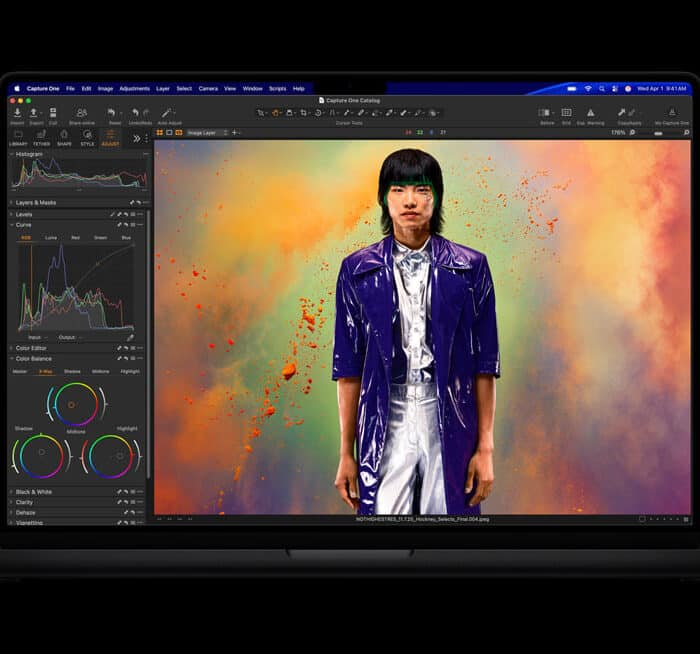This screenshot has height=654, width=700.
Task: Click the Highlight color wheel
Action: [x=111, y=456]
